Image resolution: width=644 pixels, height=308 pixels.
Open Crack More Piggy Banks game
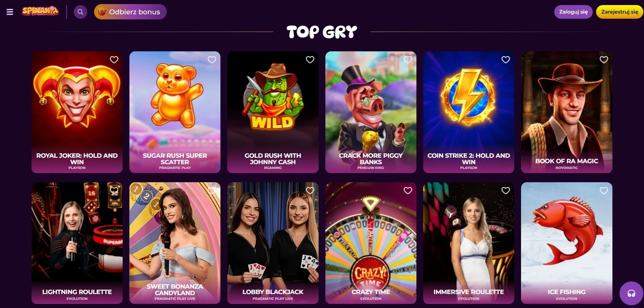pyautogui.click(x=371, y=112)
